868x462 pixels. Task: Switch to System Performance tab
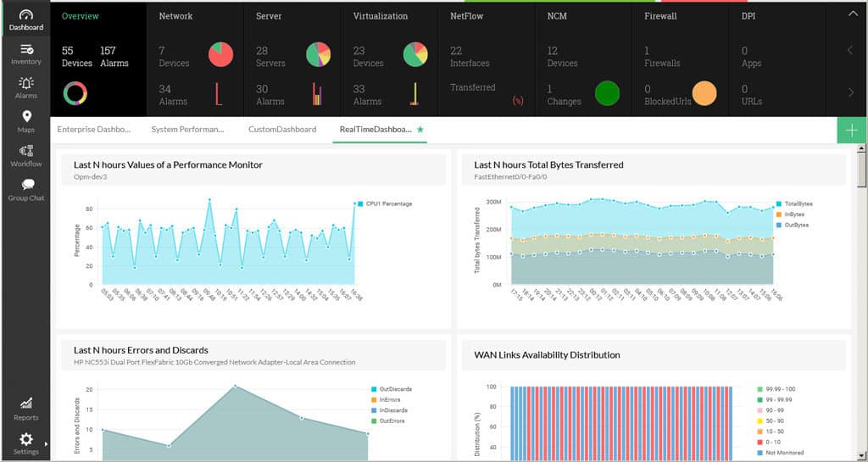pyautogui.click(x=187, y=130)
